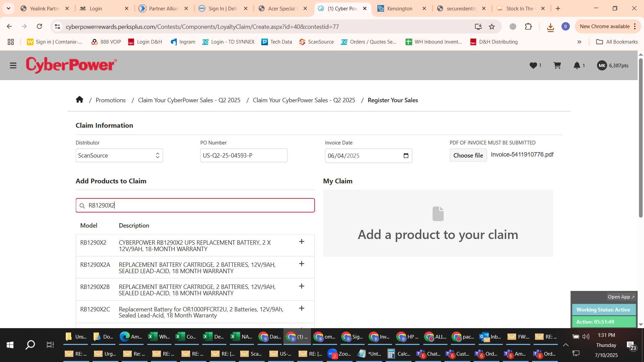Install app icon in address bar

(x=478, y=26)
